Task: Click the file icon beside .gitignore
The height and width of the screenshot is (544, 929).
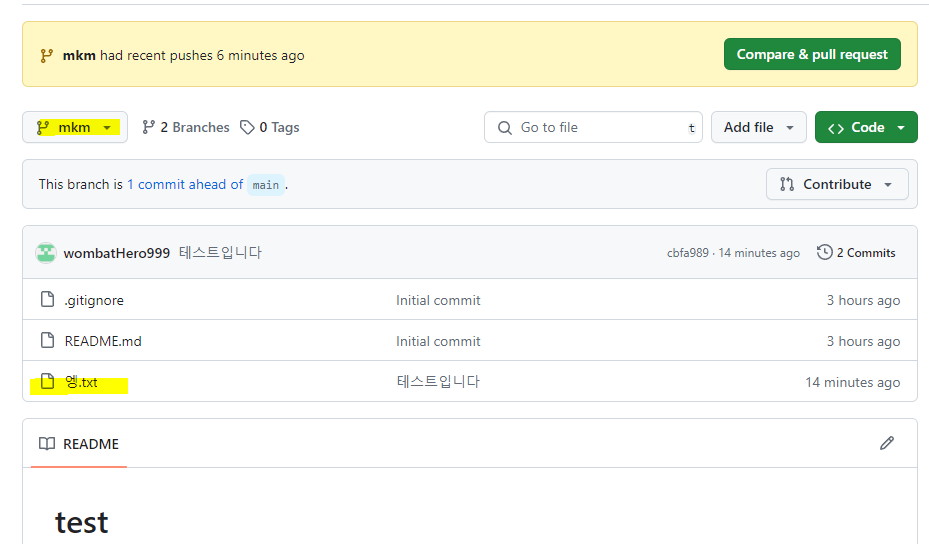Action: pos(47,300)
